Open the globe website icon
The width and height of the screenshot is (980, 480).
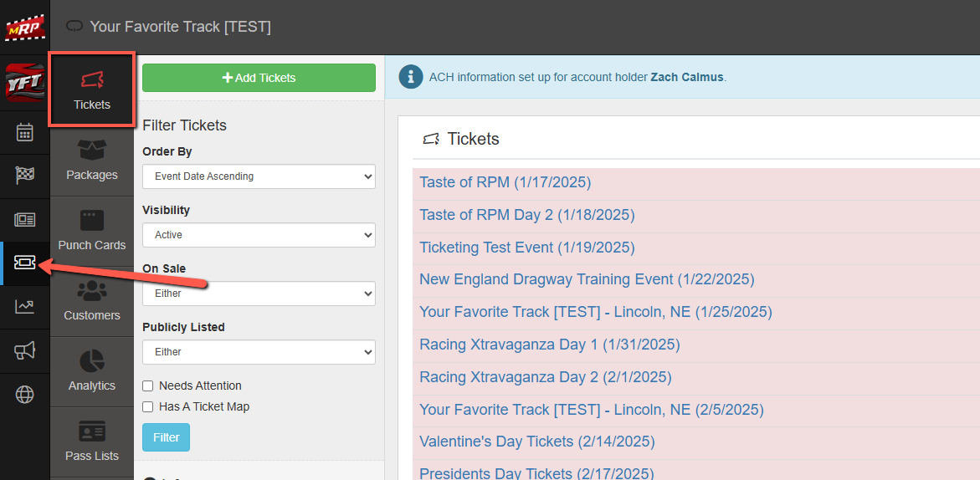(25, 395)
